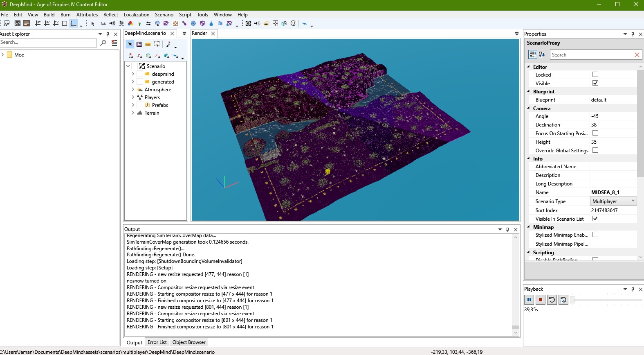Screen dimensions: 644x355
Task: Collapse the Scenario root tree node
Action: click(128, 66)
